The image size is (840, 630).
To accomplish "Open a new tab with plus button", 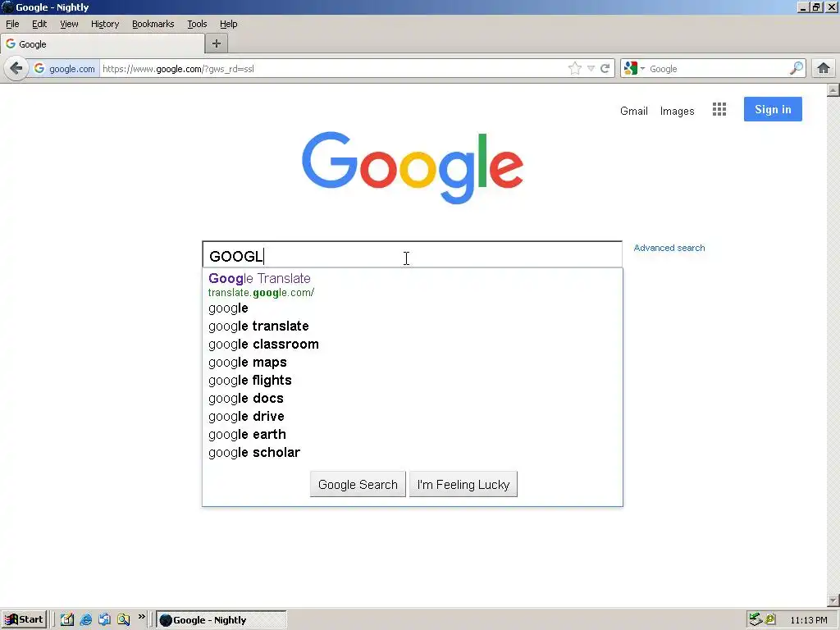I will click(x=217, y=44).
